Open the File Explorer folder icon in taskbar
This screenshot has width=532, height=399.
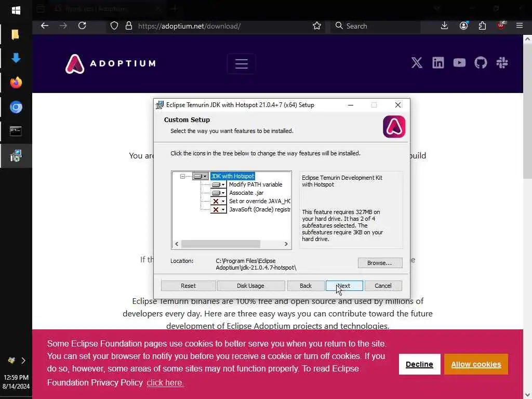pos(15,35)
